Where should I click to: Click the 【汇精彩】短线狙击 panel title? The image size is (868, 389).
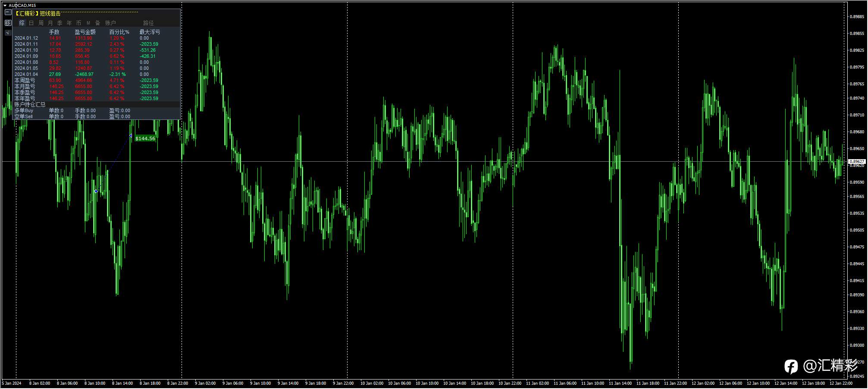pyautogui.click(x=38, y=13)
